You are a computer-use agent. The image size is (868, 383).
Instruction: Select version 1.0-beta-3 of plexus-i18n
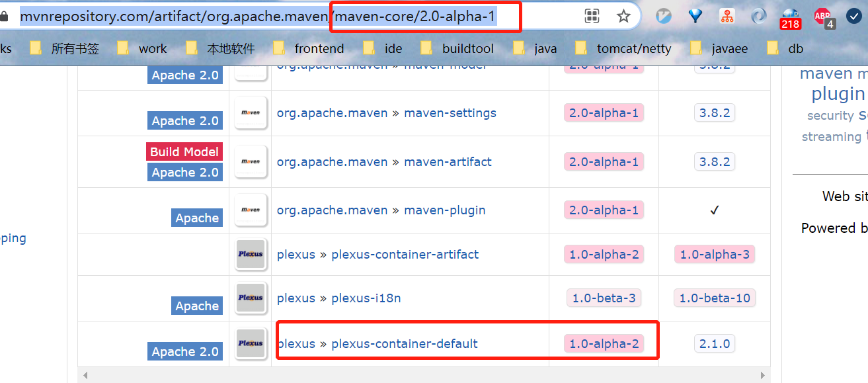tap(604, 298)
